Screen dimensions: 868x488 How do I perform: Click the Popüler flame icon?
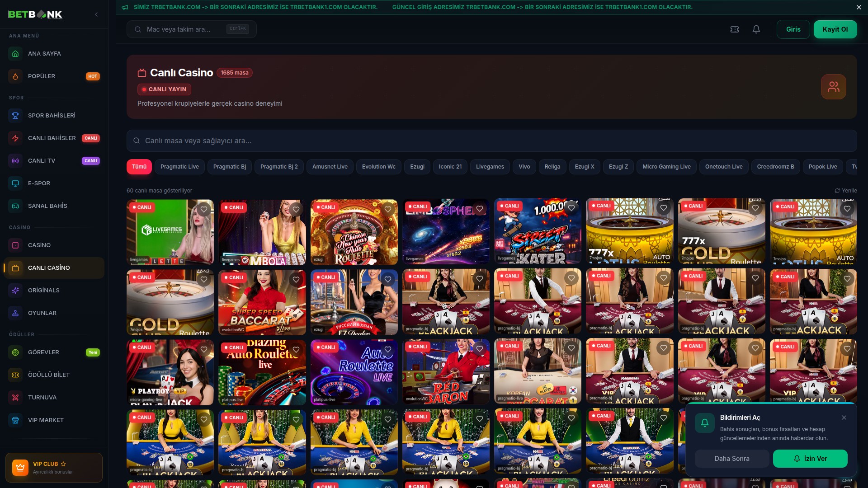[15, 76]
